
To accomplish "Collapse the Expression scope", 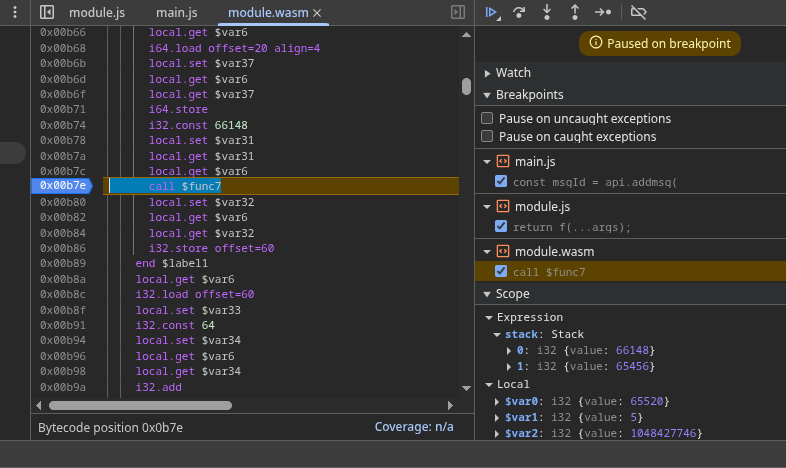I will pos(489,318).
